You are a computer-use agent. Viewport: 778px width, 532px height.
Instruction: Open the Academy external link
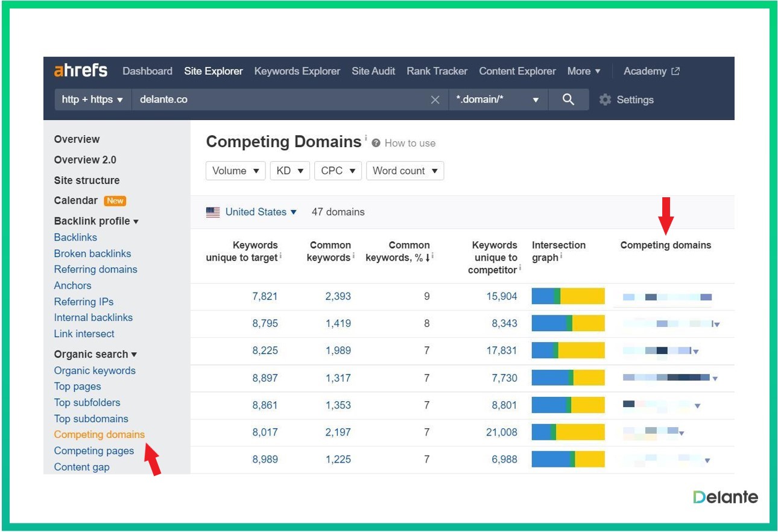[x=651, y=71]
